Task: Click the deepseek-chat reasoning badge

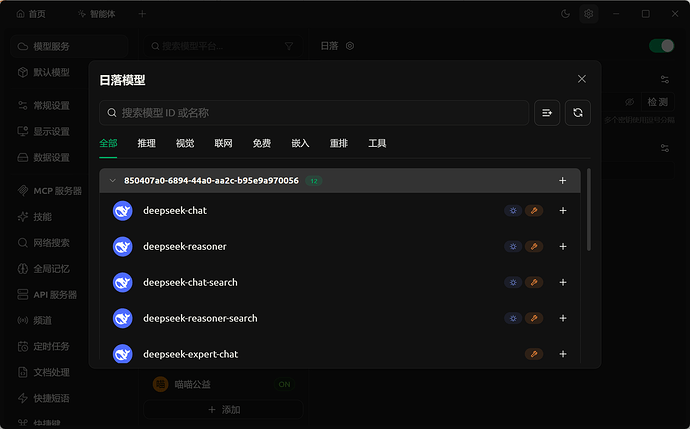Action: 513,211
